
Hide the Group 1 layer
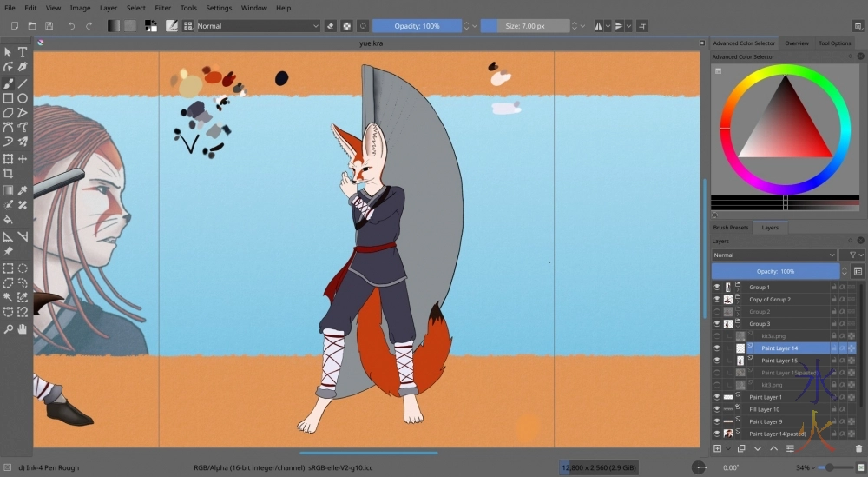tap(717, 287)
